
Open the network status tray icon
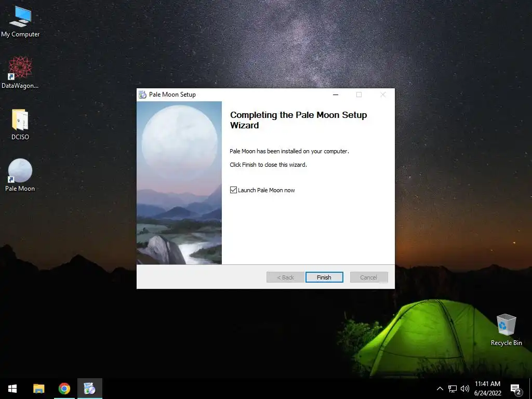[453, 389]
